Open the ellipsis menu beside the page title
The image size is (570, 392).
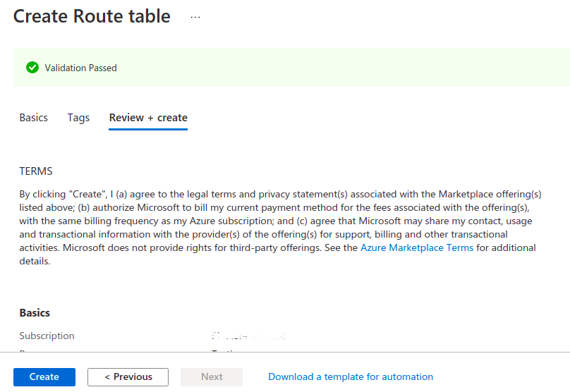point(195,17)
